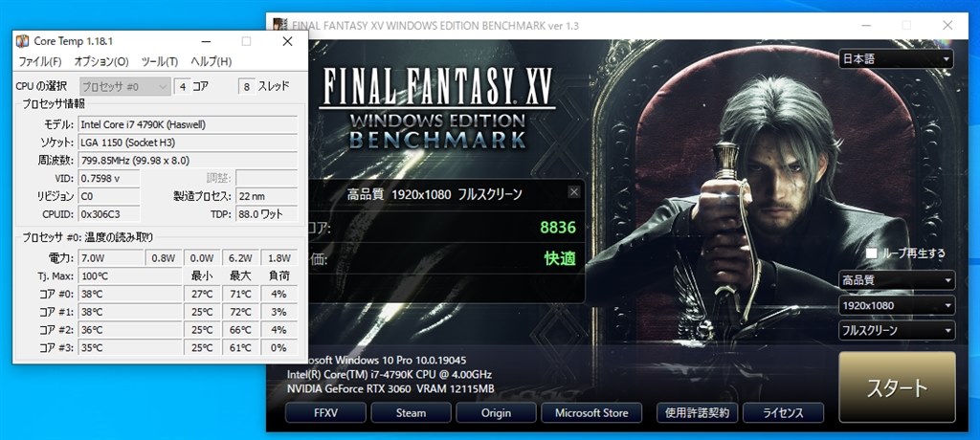The image size is (980, 440).
Task: Click the 799.85MHz frequency field
Action: (188, 161)
